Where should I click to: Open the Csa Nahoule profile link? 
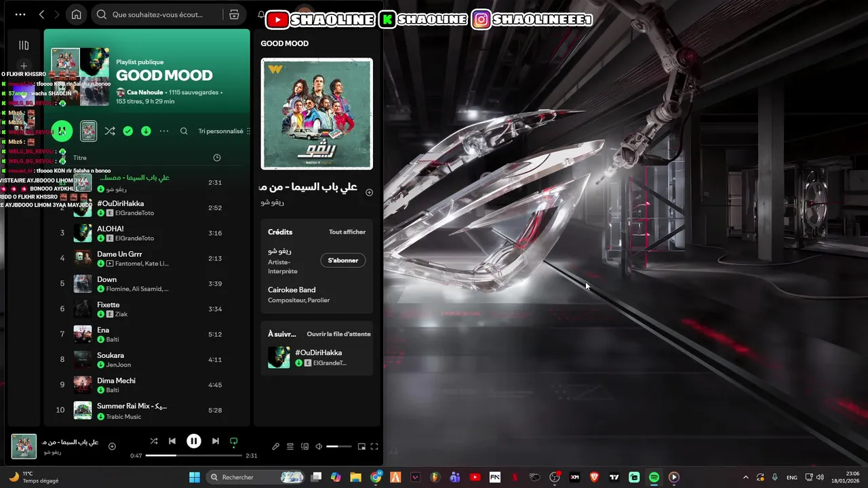click(146, 92)
